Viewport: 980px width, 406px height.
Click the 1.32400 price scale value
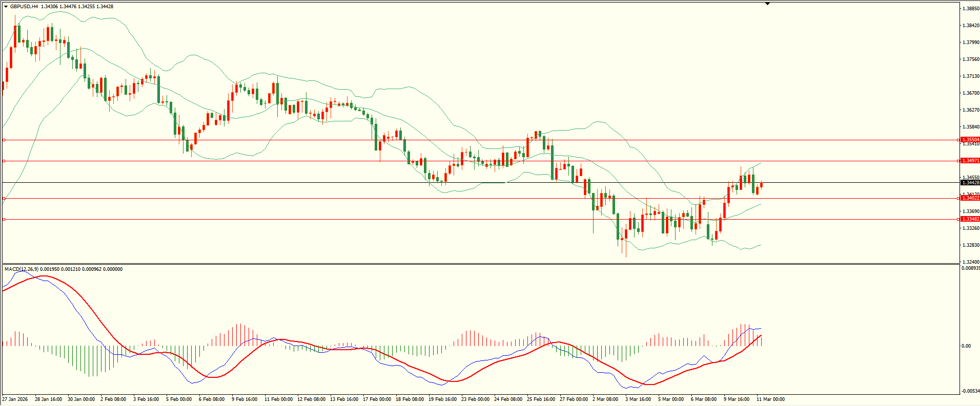pos(971,262)
